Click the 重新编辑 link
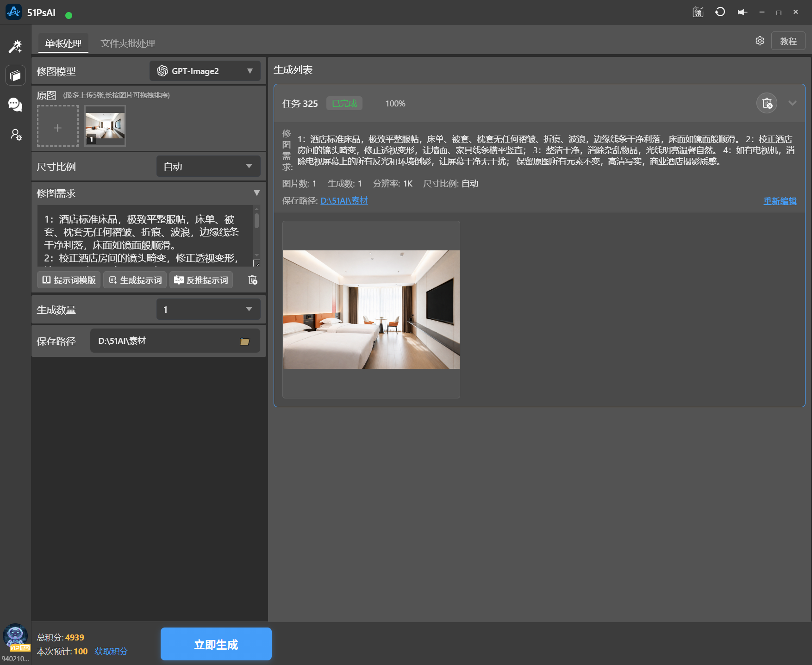 point(780,201)
